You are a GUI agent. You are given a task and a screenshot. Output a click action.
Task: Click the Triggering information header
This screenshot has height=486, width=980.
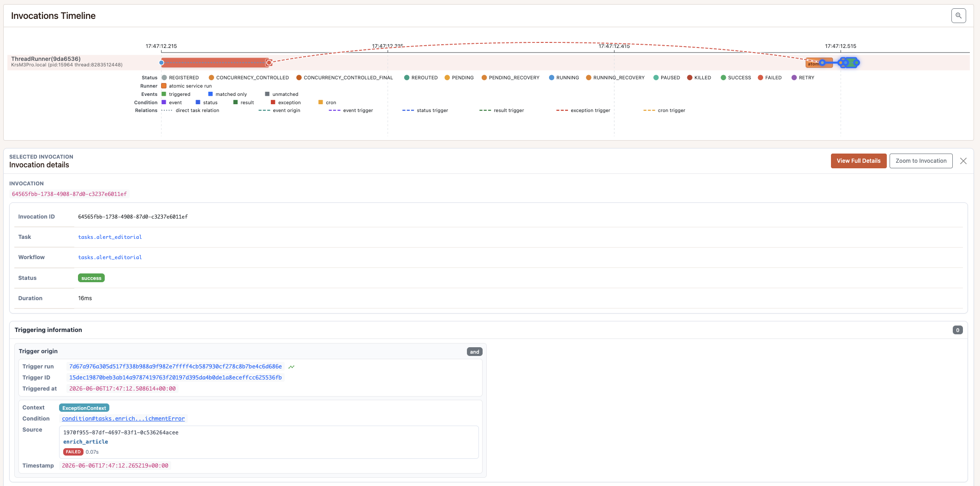click(48, 330)
